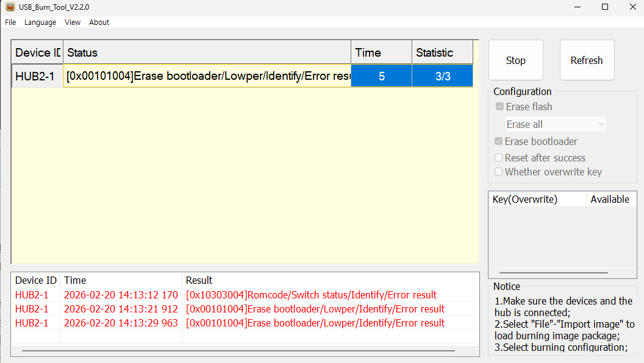
Task: Open the Erase all dropdown
Action: pyautogui.click(x=556, y=124)
